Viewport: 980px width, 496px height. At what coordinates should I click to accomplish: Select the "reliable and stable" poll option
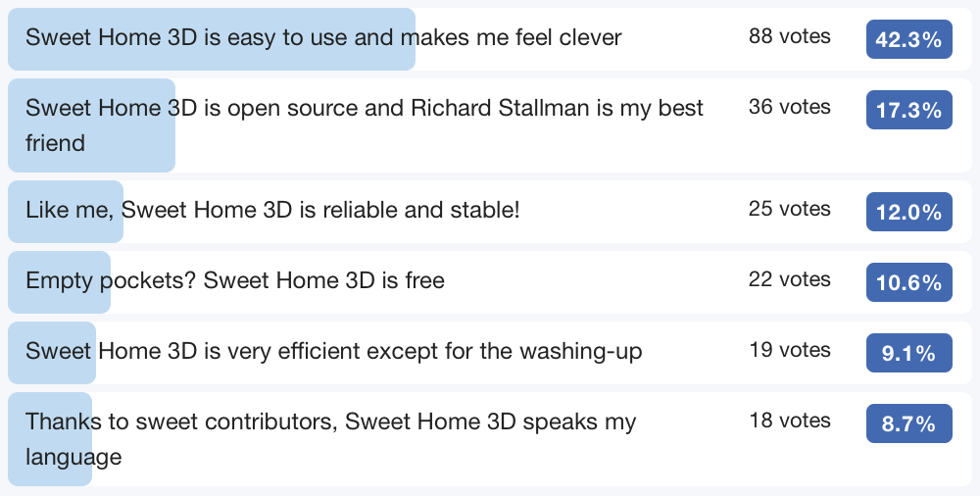(x=272, y=210)
